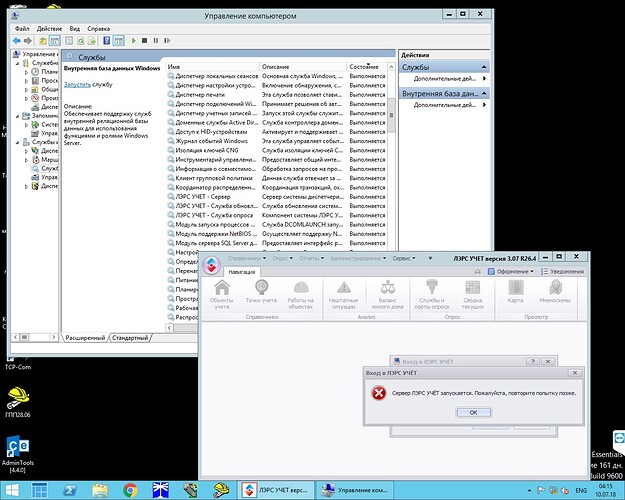Image resolution: width=625 pixels, height=500 pixels.
Task: Sort by the Описание column header
Action: (303, 67)
